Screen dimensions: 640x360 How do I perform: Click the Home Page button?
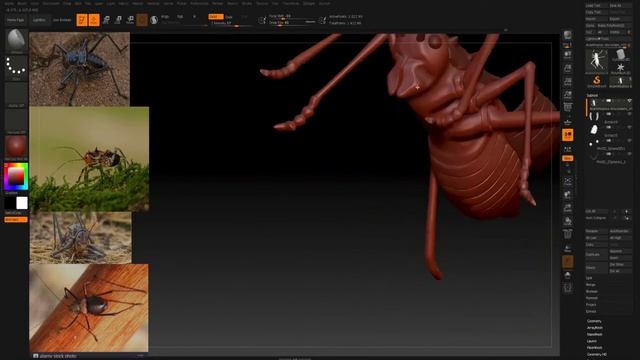[16, 20]
